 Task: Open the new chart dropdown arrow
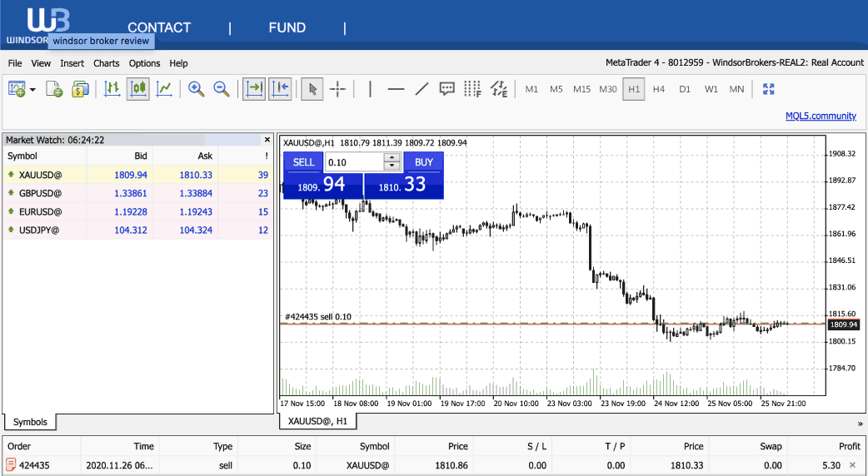(32, 90)
